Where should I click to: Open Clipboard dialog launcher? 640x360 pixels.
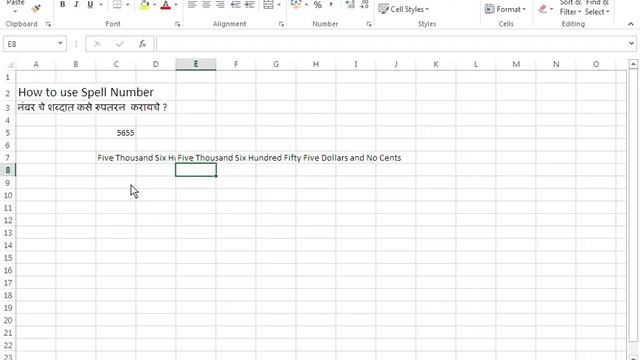pos(48,24)
